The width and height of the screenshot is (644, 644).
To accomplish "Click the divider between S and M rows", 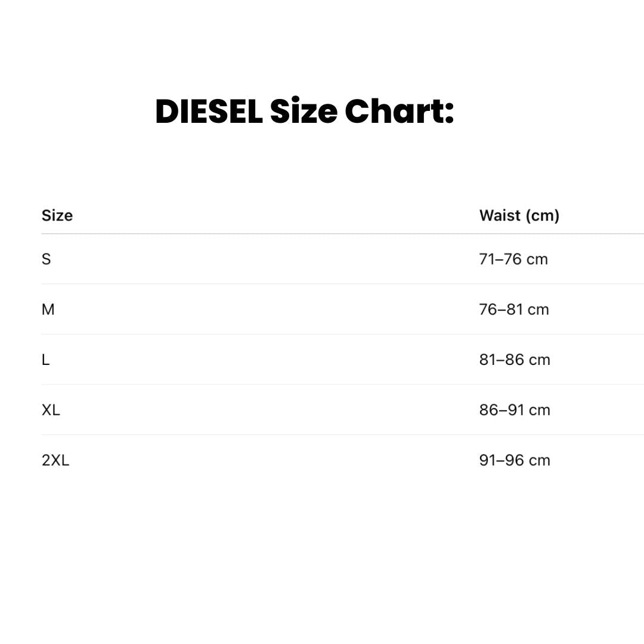I will coord(322,284).
